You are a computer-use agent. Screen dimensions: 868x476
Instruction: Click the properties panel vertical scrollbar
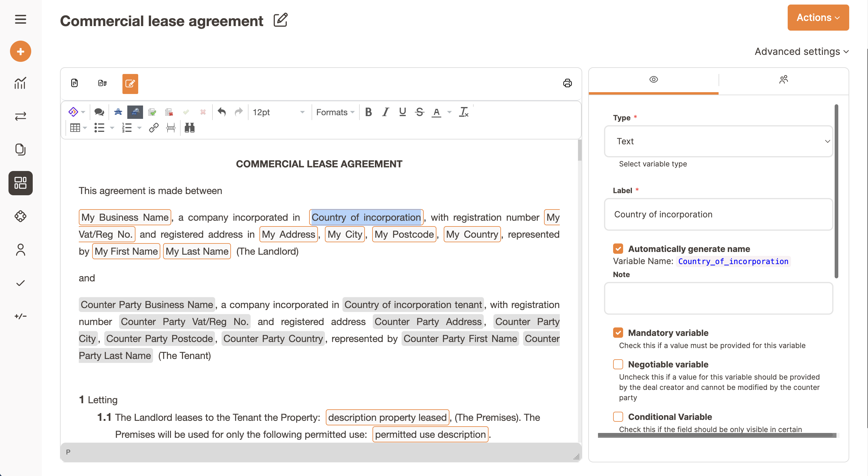pos(836,192)
